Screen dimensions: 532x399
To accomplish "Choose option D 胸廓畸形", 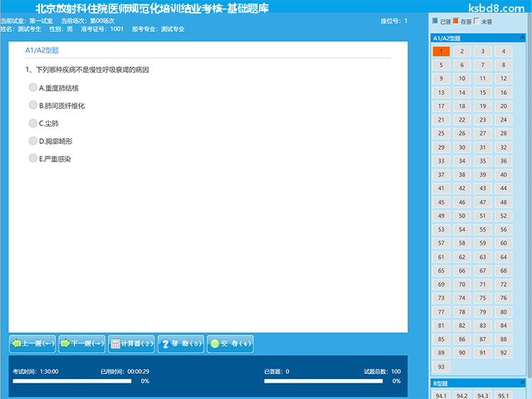I will (33, 141).
